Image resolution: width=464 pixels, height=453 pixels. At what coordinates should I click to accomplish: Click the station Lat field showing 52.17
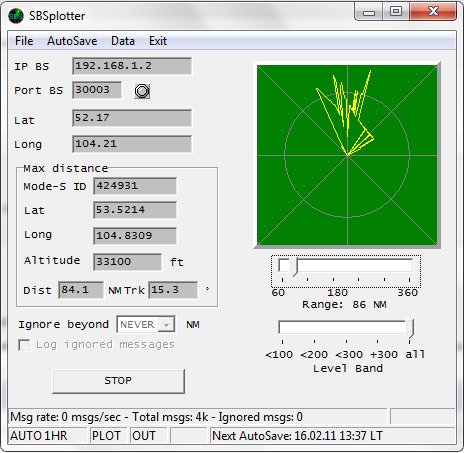(x=132, y=118)
